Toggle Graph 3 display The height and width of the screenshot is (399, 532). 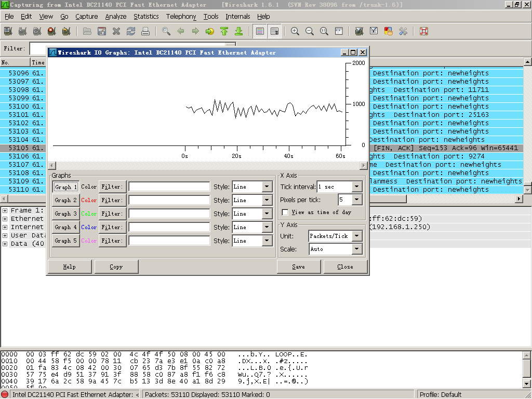pyautogui.click(x=66, y=214)
